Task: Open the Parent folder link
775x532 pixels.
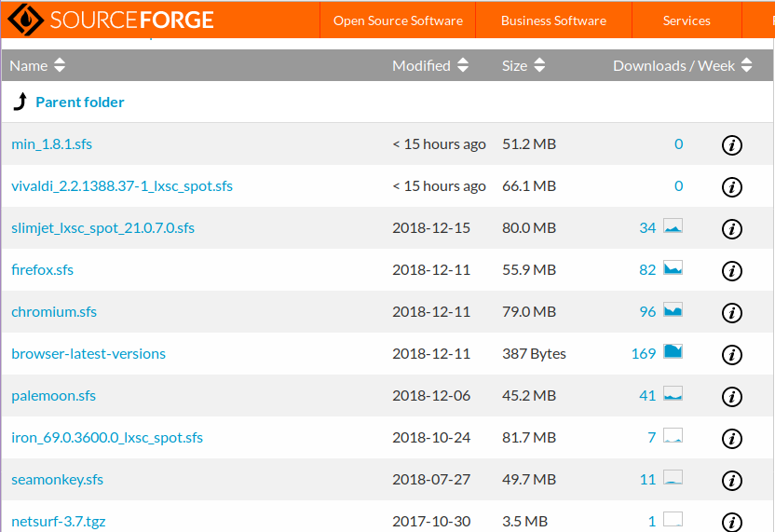Action: pyautogui.click(x=79, y=102)
